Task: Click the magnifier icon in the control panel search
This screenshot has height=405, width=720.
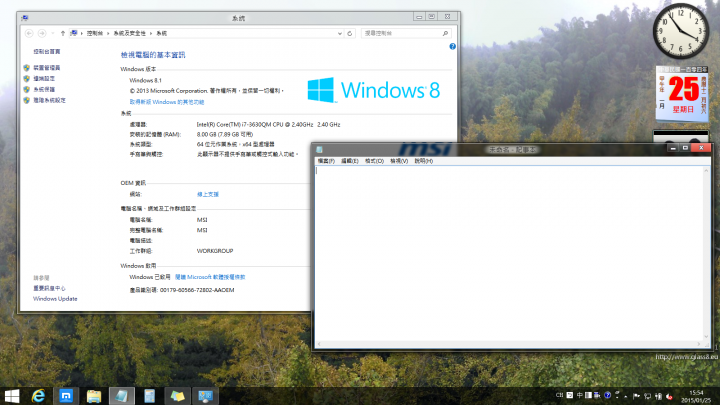Action: pyautogui.click(x=445, y=33)
